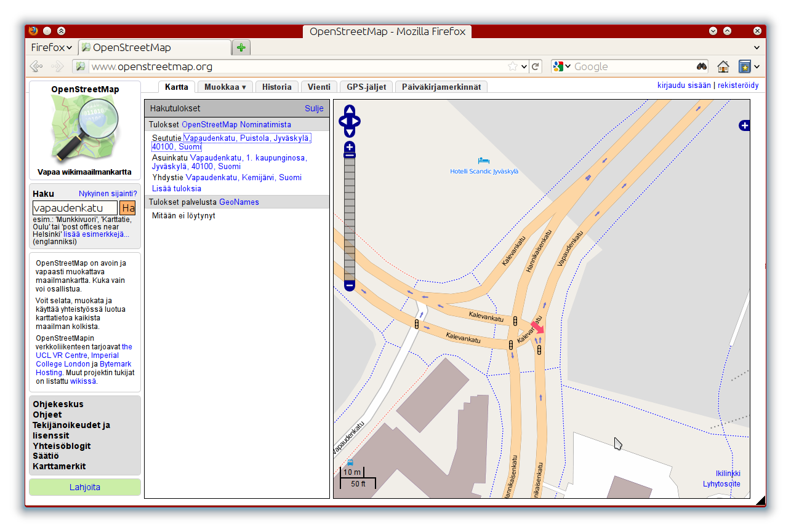
Task: Open the Vapaudenkatu, 1. kaupunginosa result
Action: (x=230, y=162)
